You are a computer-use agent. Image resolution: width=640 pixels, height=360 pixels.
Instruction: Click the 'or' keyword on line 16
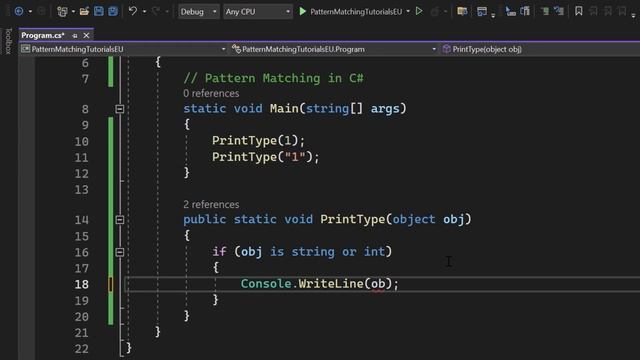coord(349,251)
